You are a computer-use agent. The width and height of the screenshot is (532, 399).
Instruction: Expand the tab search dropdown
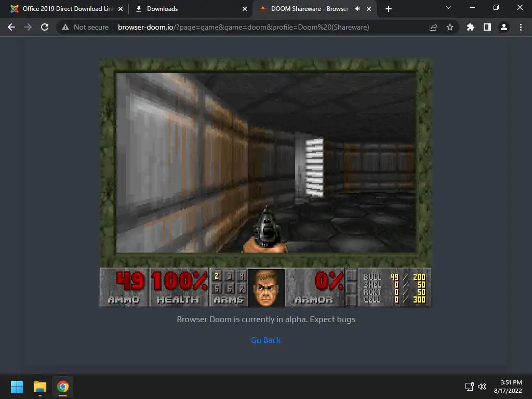click(x=448, y=7)
